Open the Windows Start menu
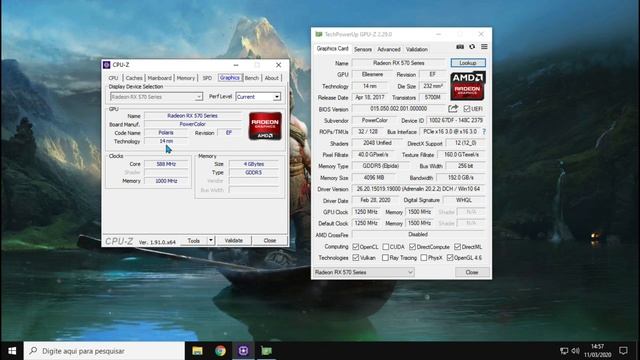Image resolution: width=640 pixels, height=360 pixels. pos(12,351)
